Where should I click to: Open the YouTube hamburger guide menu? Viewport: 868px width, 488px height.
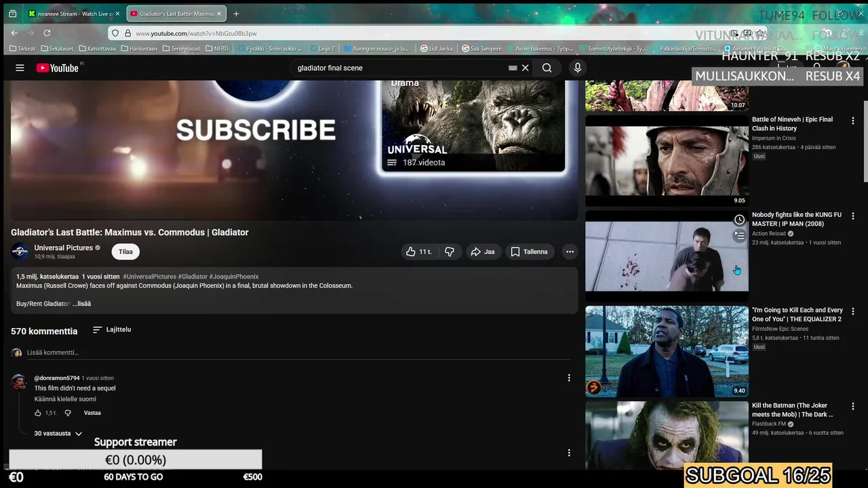20,68
